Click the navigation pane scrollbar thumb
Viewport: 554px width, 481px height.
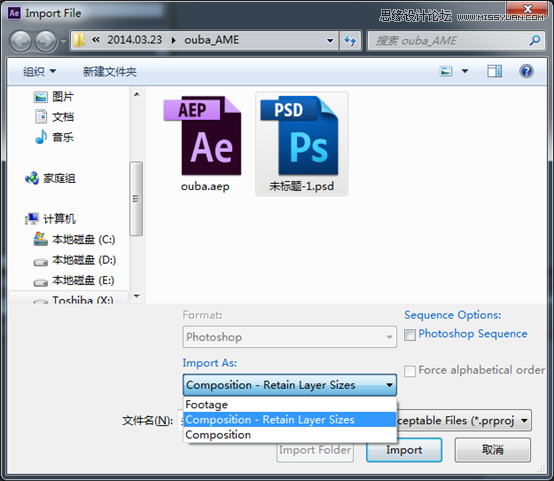[x=136, y=199]
